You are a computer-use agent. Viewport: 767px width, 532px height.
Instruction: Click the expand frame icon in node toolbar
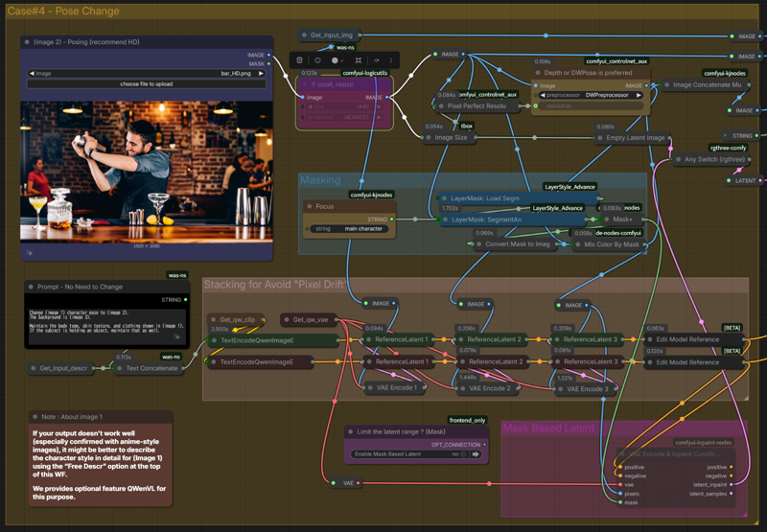[x=358, y=60]
